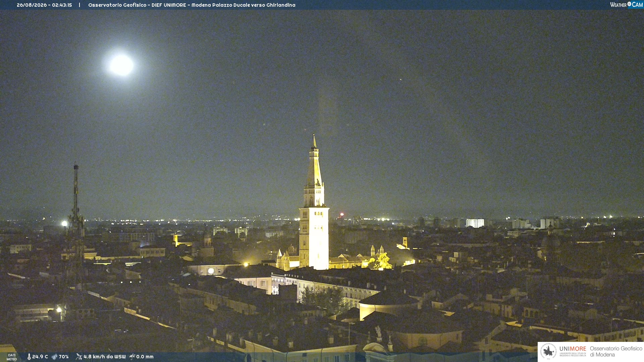Click the 0.0 mm rainfall value
Screen dimensions: 644x362
point(145,357)
